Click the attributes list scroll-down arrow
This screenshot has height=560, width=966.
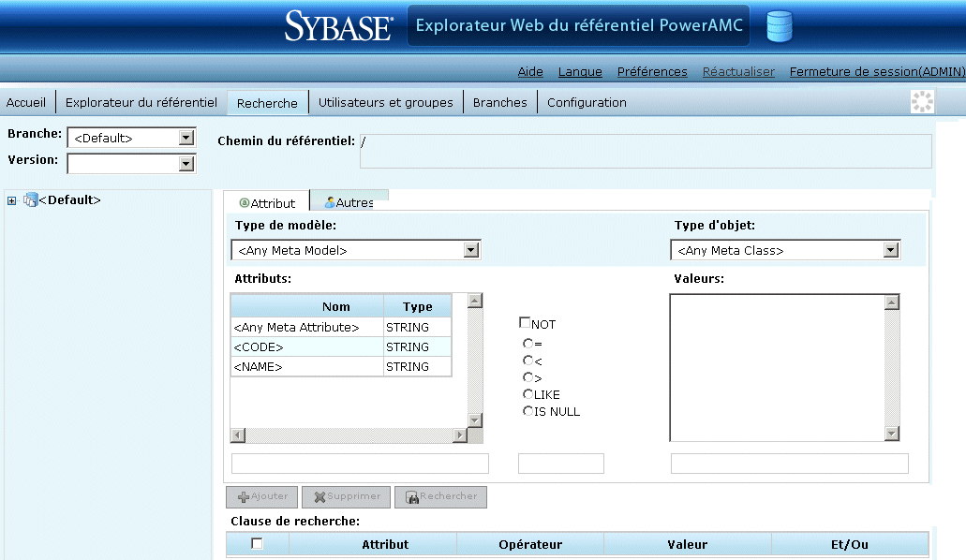(x=474, y=420)
